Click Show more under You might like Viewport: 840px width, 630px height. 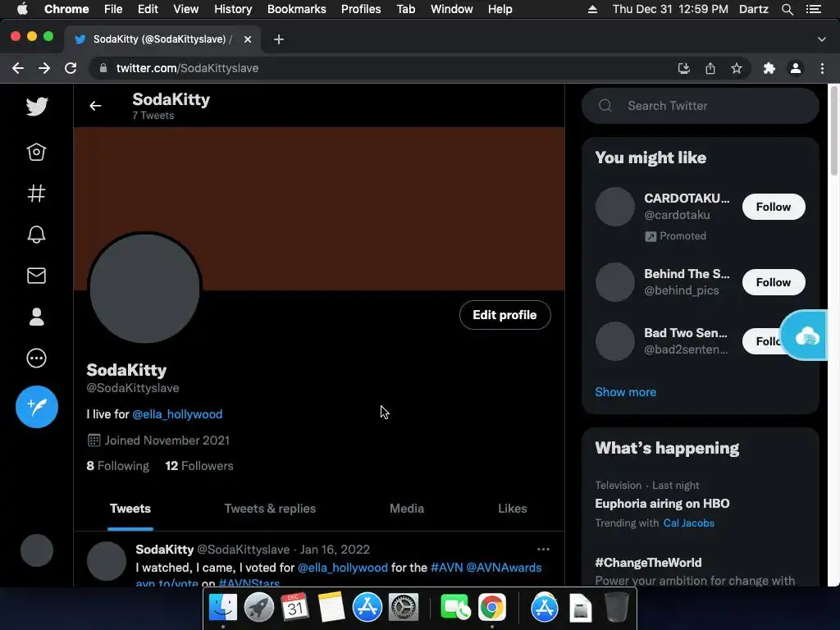click(x=625, y=392)
